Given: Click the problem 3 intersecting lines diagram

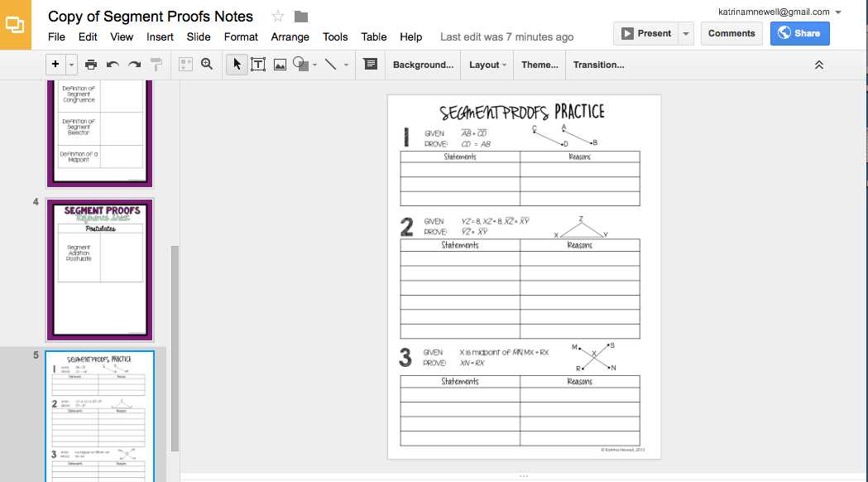Looking at the screenshot, I should (594, 357).
